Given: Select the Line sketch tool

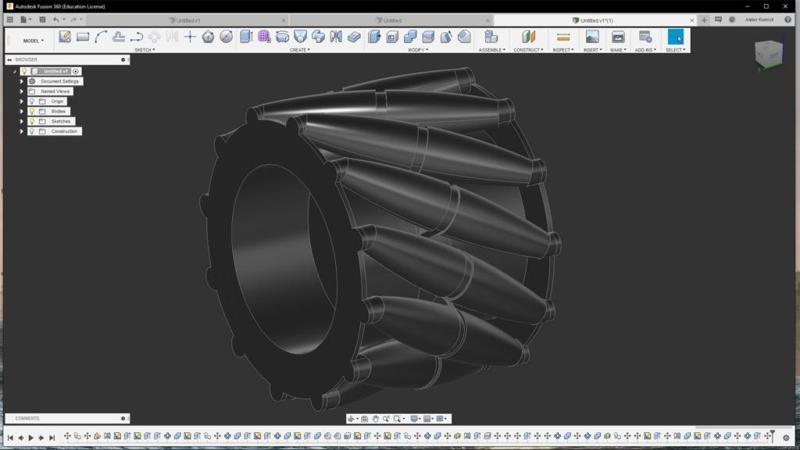Looking at the screenshot, I should coord(101,37).
